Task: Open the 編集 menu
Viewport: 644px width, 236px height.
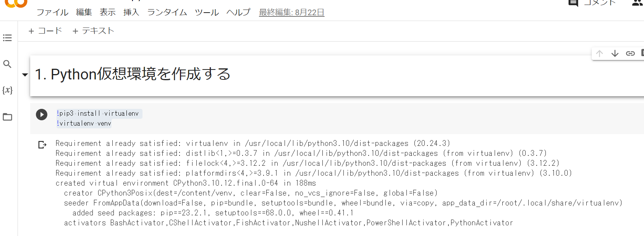Action: click(x=84, y=12)
